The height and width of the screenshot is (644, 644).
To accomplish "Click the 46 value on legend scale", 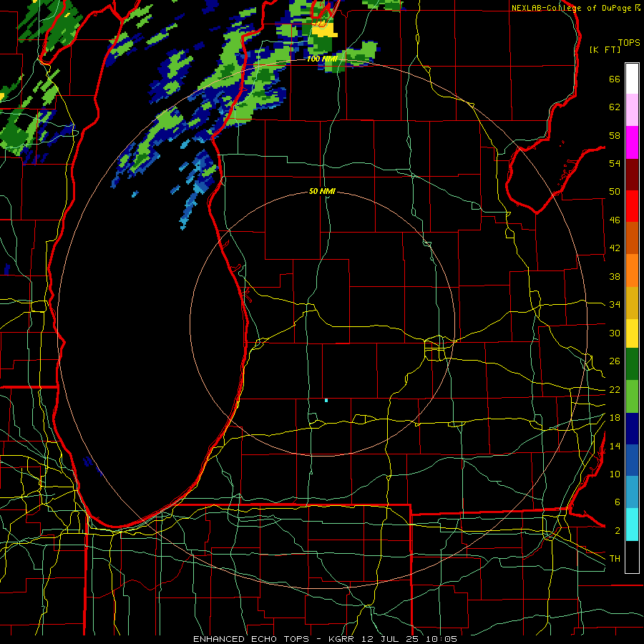I will (615, 220).
